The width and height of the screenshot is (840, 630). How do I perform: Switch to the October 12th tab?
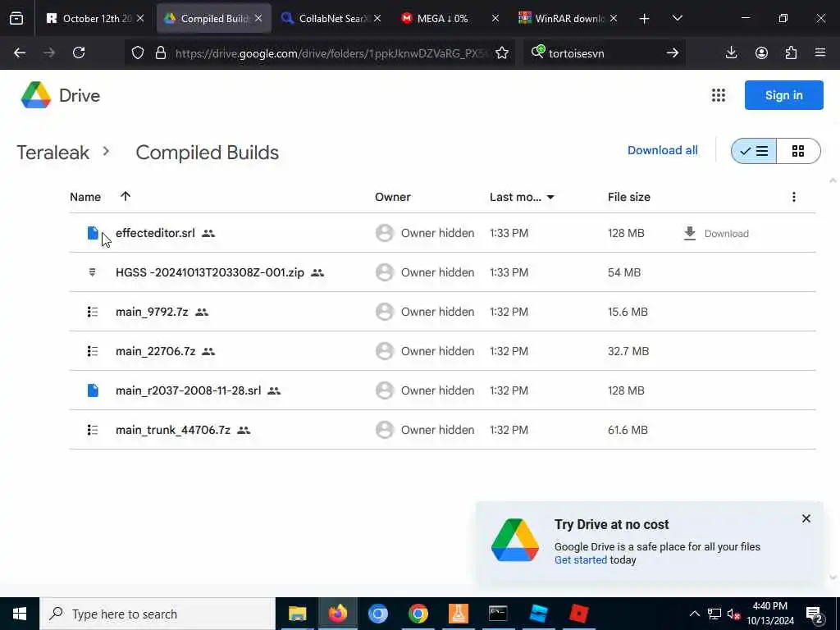94,18
